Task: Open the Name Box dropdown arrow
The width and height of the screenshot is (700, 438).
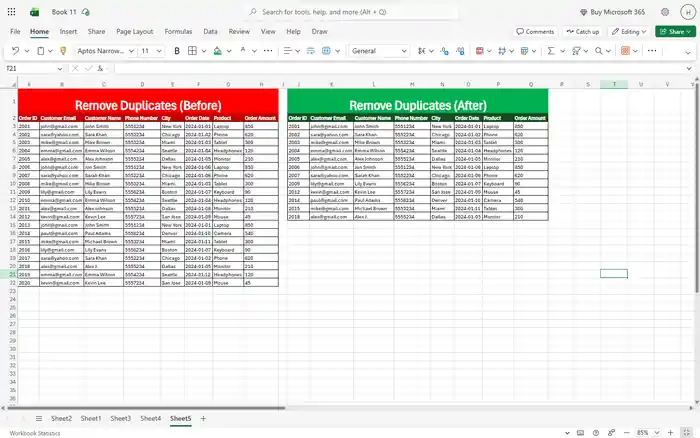Action: tap(60, 69)
